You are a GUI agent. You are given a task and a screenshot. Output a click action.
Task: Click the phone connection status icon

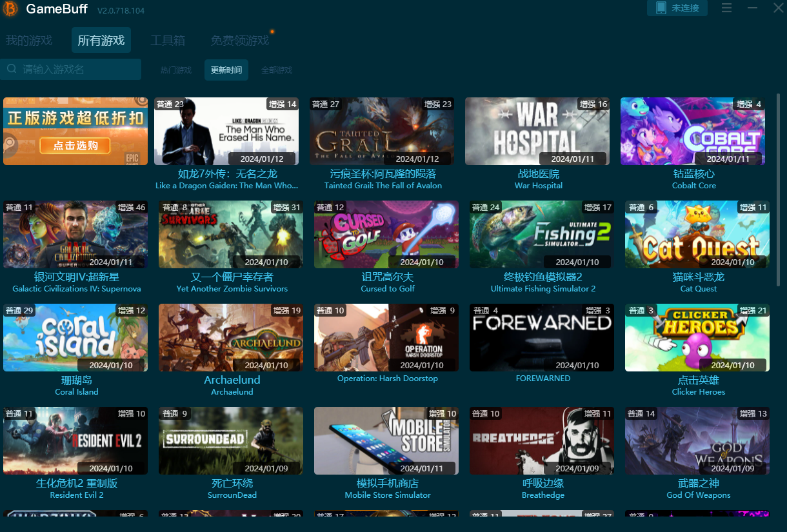pyautogui.click(x=661, y=8)
